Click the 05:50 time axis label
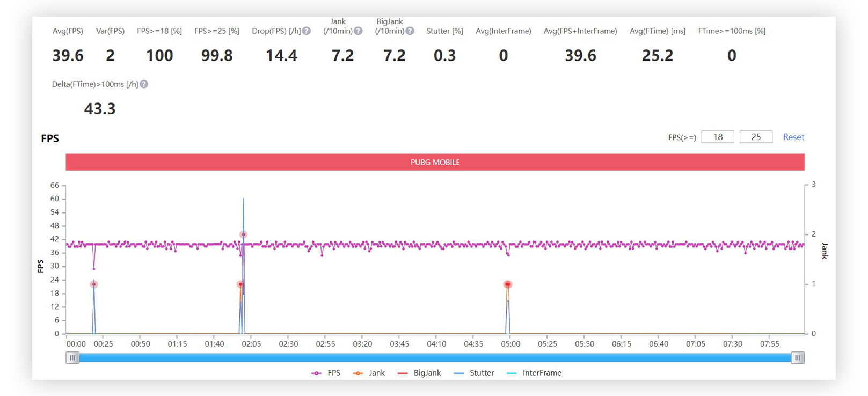The height and width of the screenshot is (396, 868). 585,344
